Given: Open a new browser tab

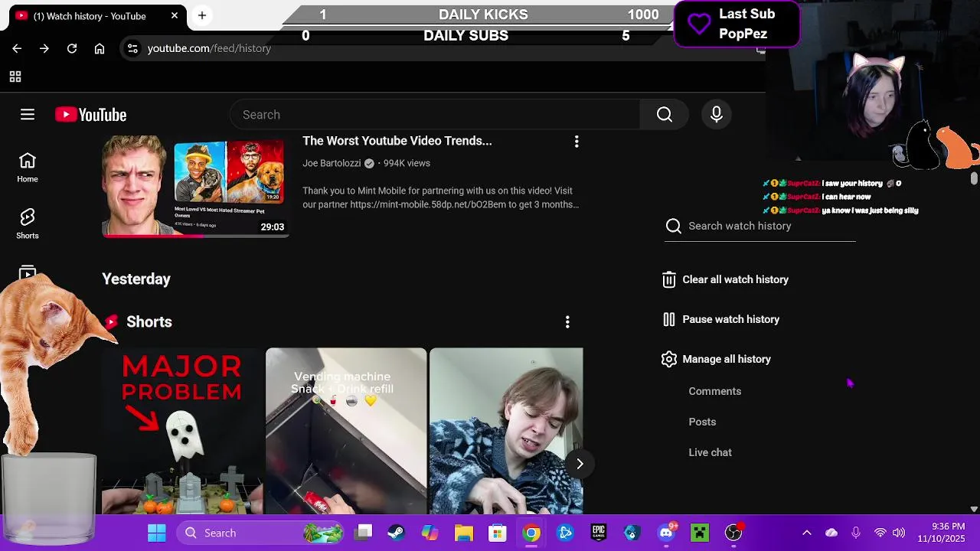Looking at the screenshot, I should click(x=202, y=15).
